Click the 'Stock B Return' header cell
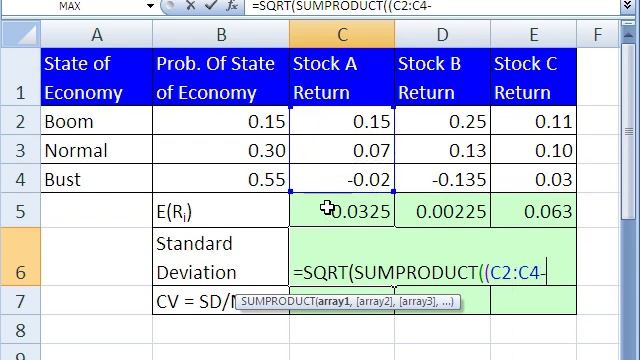Viewport: 640px width, 360px height. point(442,77)
